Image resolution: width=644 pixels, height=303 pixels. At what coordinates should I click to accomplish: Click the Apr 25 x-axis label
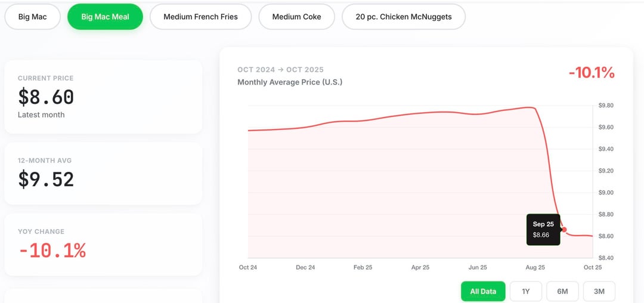(x=420, y=267)
